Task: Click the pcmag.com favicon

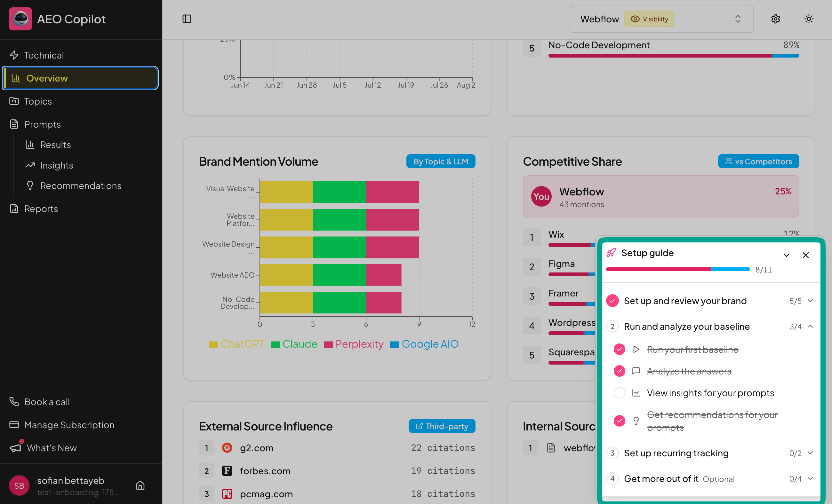Action: pyautogui.click(x=227, y=493)
